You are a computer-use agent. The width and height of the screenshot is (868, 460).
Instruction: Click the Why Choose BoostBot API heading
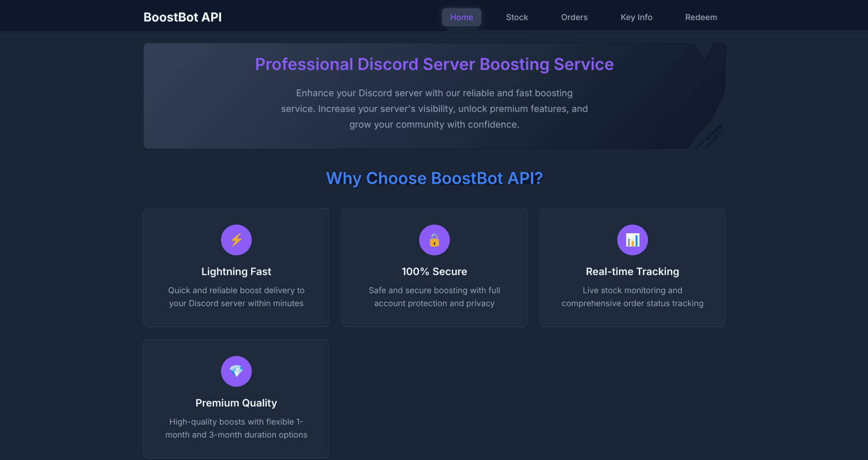(434, 178)
